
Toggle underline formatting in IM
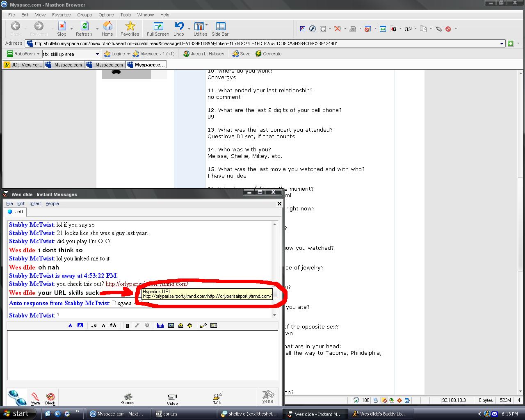[x=147, y=326]
